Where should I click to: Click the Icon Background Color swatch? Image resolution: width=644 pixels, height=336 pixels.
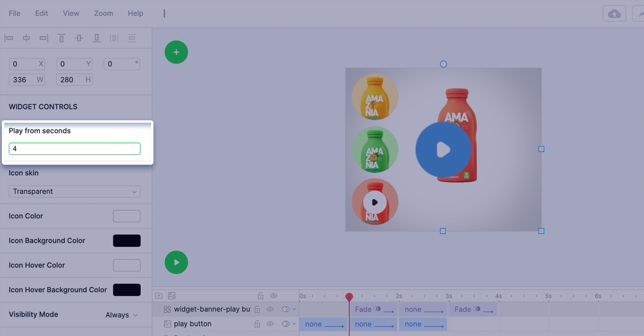pyautogui.click(x=127, y=241)
